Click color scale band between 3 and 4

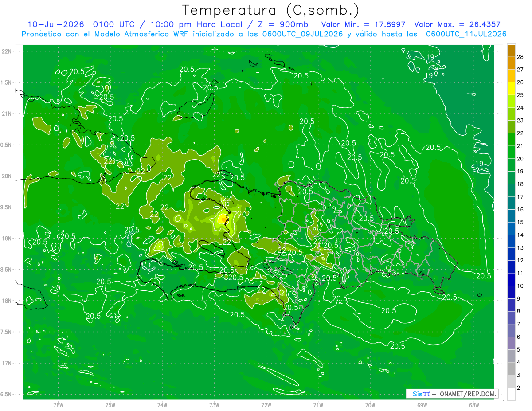511,368
